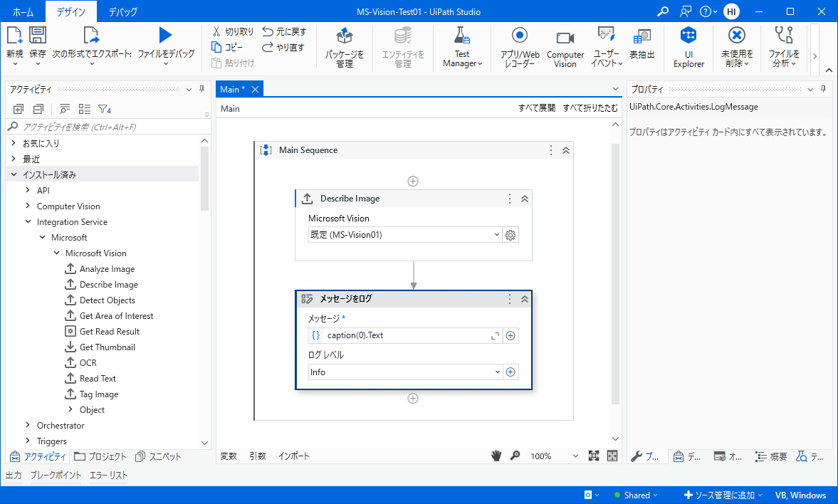Screen dimensions: 838x504
Task: Open the HI user profile avatar
Action: [732, 11]
